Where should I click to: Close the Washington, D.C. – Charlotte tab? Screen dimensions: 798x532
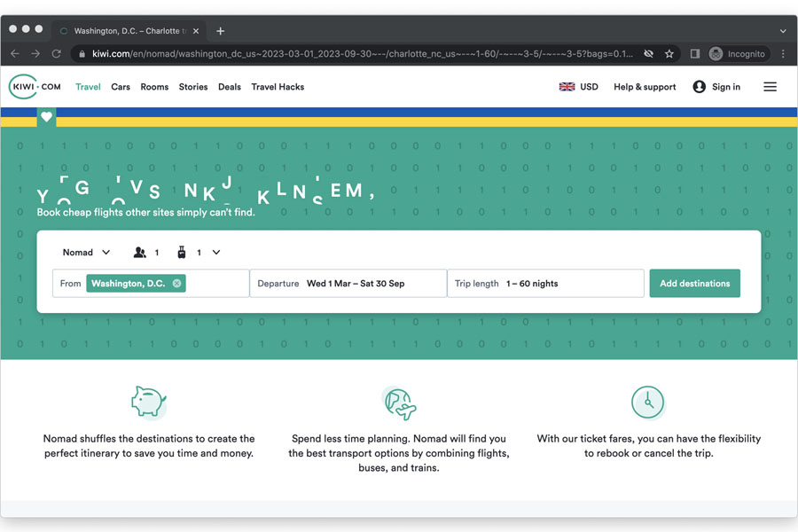point(196,31)
